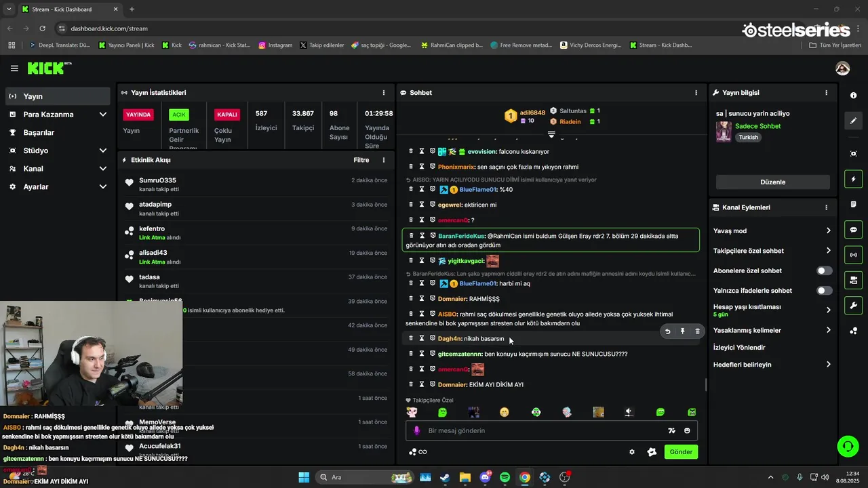Select the grinning yellow emote in quick emotes

click(x=504, y=412)
